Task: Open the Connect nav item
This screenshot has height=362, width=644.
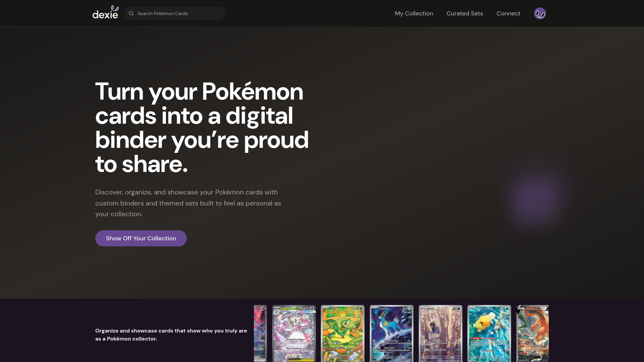Action: pyautogui.click(x=508, y=13)
